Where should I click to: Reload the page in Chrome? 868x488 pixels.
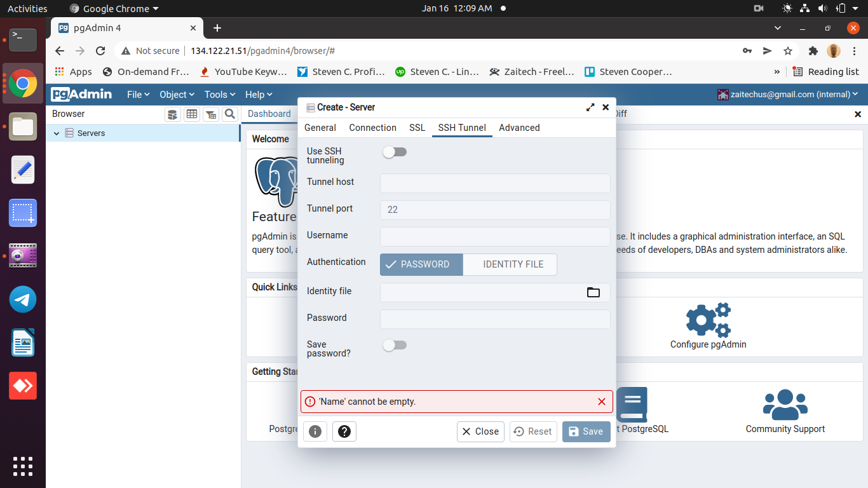click(100, 51)
